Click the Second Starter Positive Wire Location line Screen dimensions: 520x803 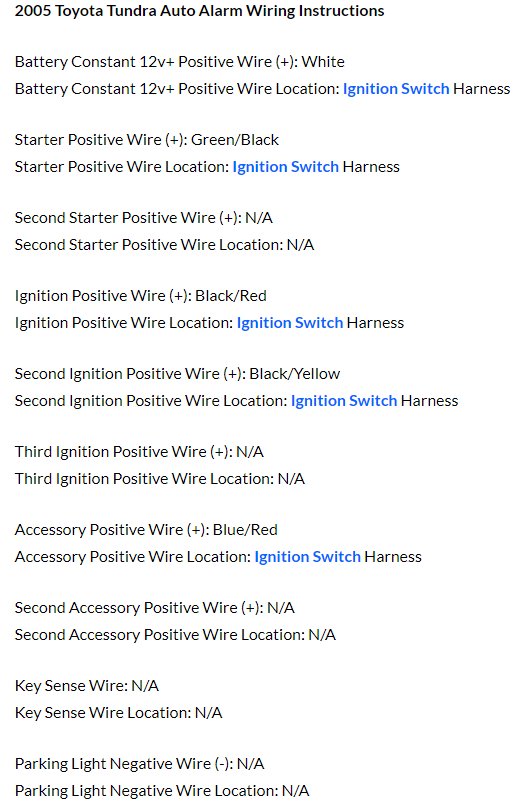164,245
